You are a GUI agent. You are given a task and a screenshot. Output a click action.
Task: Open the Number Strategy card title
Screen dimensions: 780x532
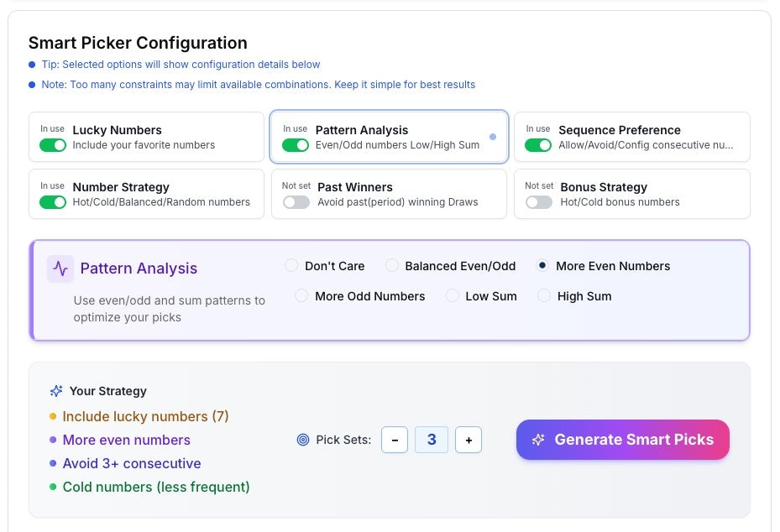click(x=121, y=187)
